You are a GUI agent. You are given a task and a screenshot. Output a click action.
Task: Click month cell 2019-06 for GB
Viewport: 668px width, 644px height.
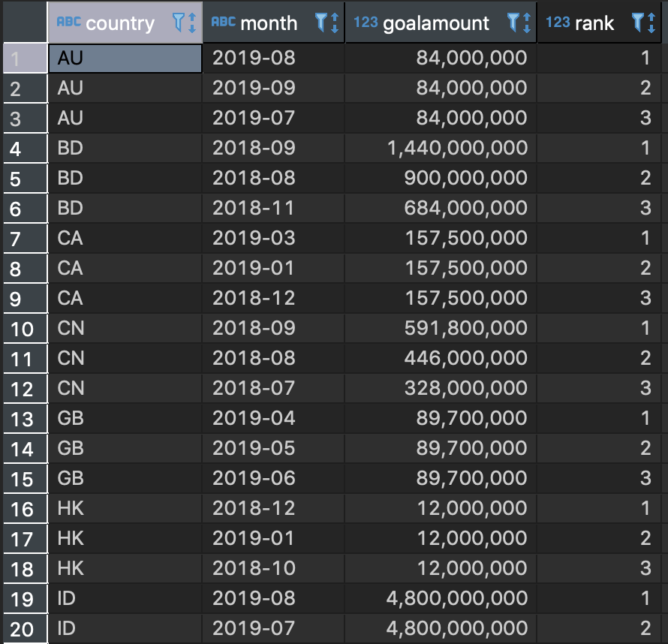pyautogui.click(x=273, y=478)
